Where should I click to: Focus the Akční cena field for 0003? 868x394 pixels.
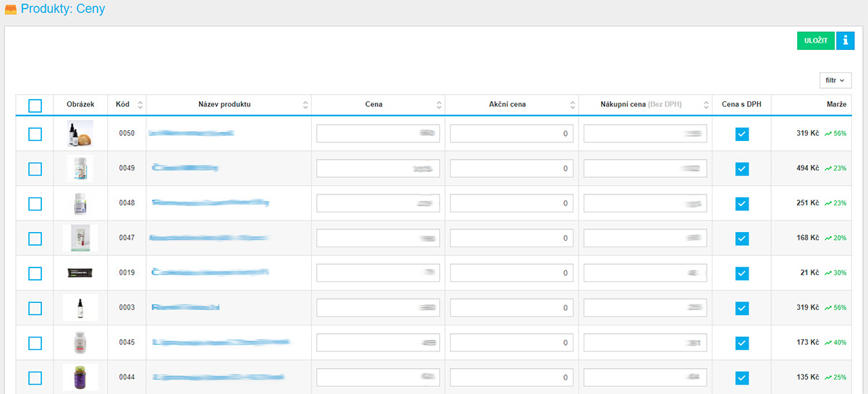(511, 308)
